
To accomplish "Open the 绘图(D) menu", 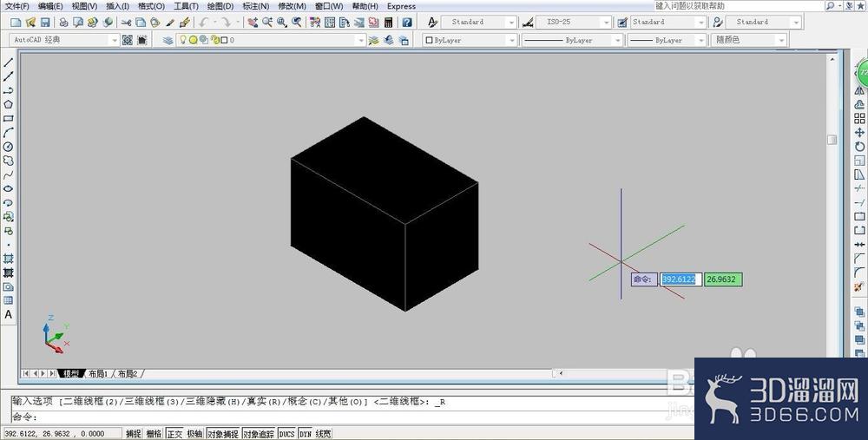I will (220, 6).
